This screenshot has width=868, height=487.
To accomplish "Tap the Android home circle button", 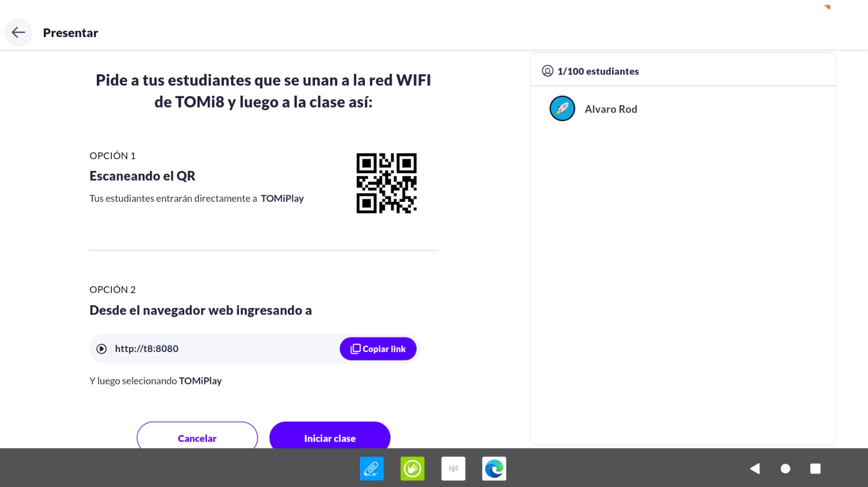I will [x=785, y=468].
